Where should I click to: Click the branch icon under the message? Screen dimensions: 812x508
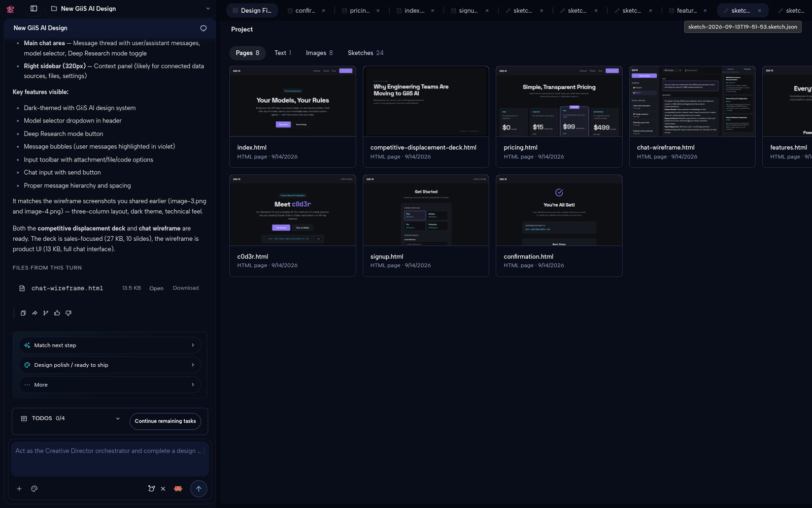(x=46, y=313)
